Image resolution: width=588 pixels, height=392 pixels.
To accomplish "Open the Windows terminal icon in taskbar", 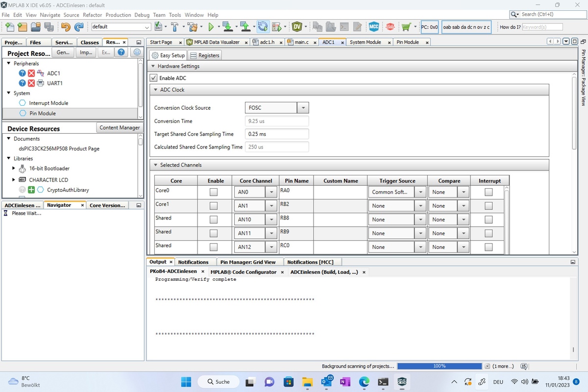I will 383,382.
